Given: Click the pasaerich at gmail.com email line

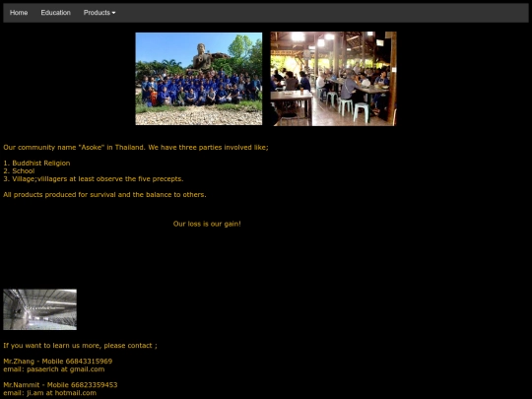Looking at the screenshot, I should [x=54, y=369].
